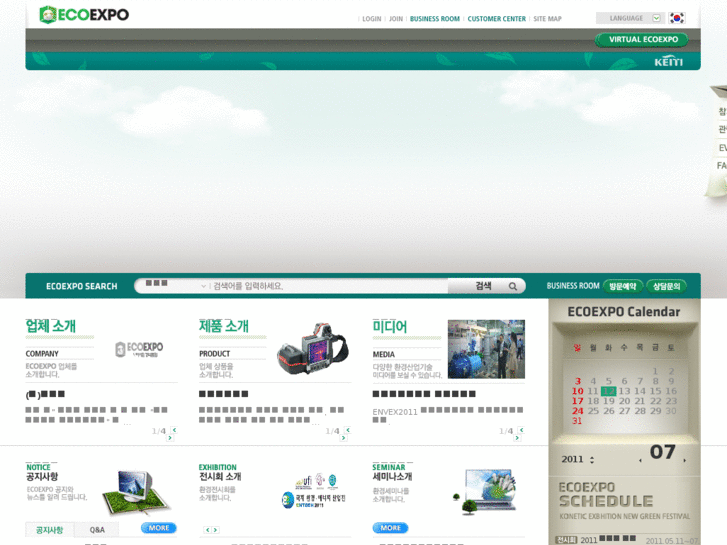
Task: Click the 검색 search button
Action: 483,286
